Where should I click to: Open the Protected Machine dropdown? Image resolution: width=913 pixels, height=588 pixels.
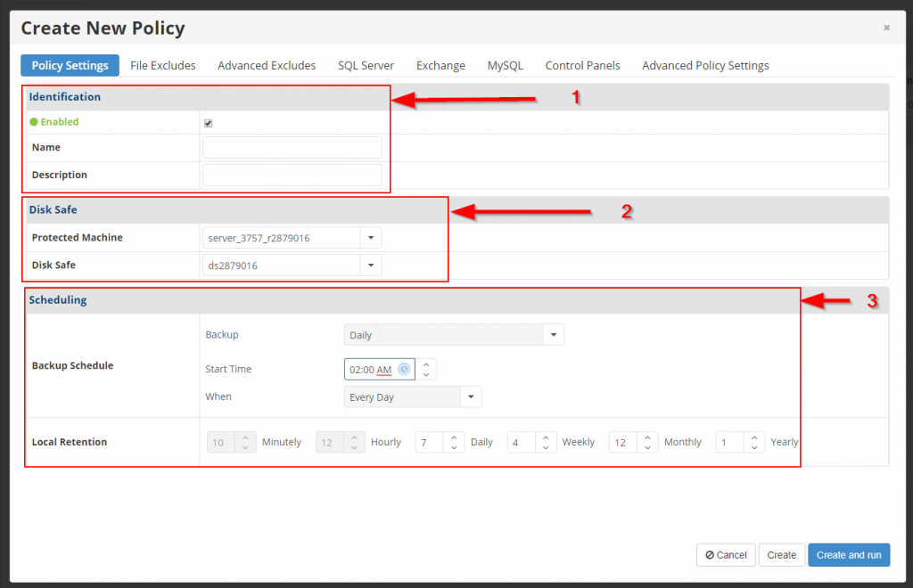click(x=371, y=237)
